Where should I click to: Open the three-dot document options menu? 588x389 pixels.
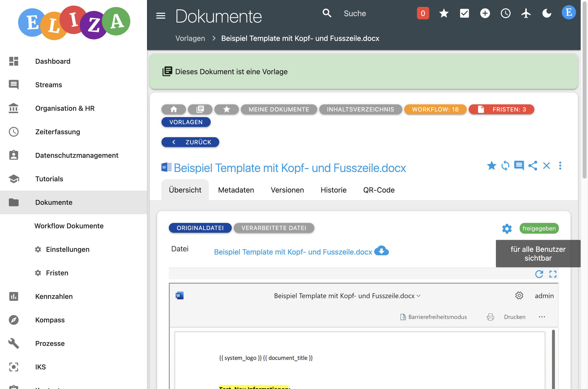[x=560, y=166]
